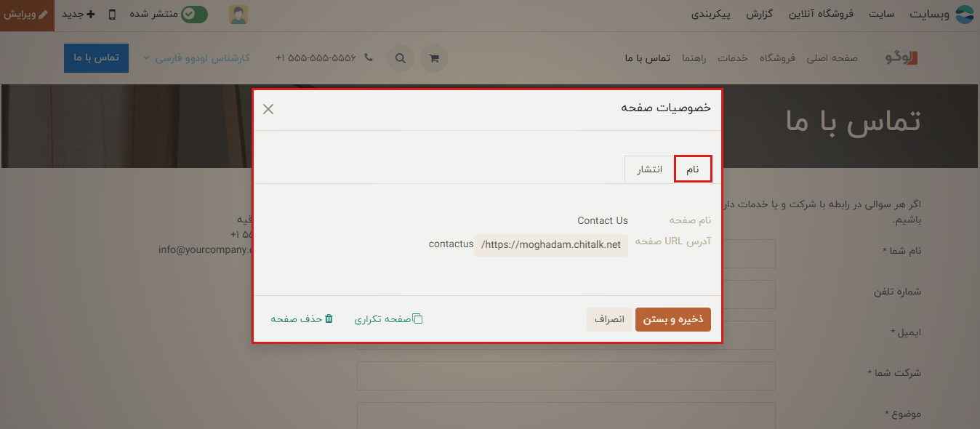Click the حذف صفحه delete page link
980x429 pixels.
coord(302,319)
